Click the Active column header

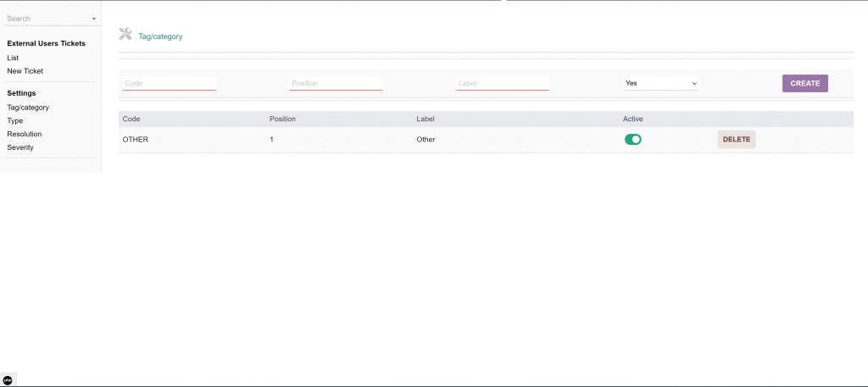point(632,119)
